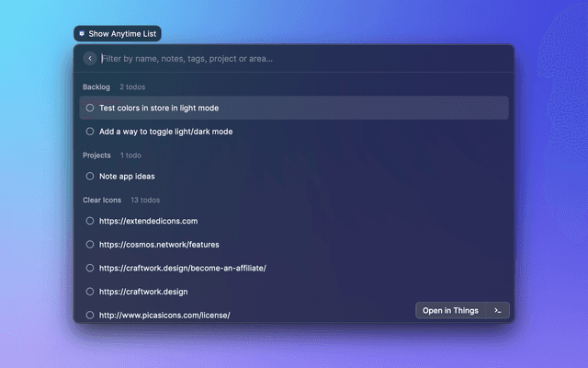This screenshot has width=588, height=368.
Task: Tick the circle beside cosmos.network/features
Action: coord(90,245)
